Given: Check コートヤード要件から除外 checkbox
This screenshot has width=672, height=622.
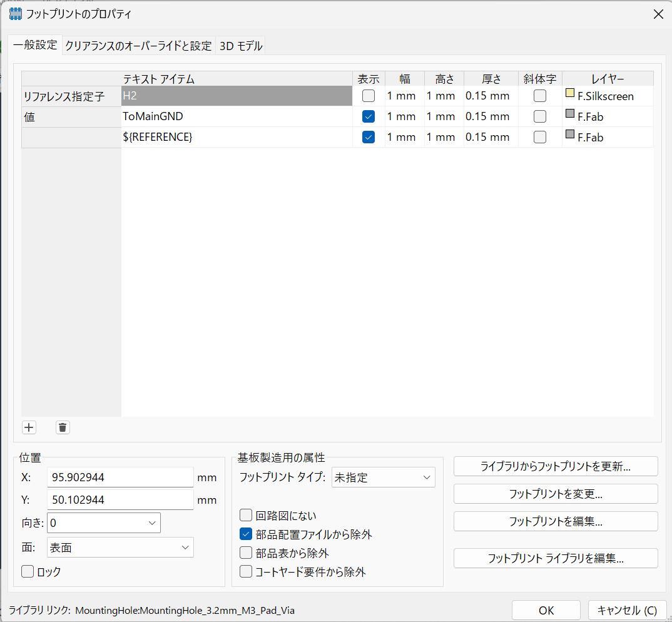Looking at the screenshot, I should click(x=245, y=571).
